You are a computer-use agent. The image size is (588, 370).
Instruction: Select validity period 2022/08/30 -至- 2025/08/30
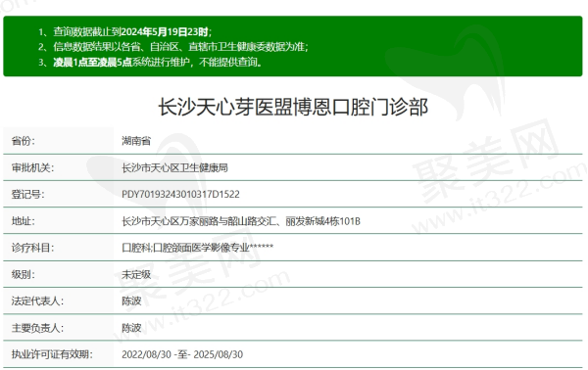click(x=182, y=354)
